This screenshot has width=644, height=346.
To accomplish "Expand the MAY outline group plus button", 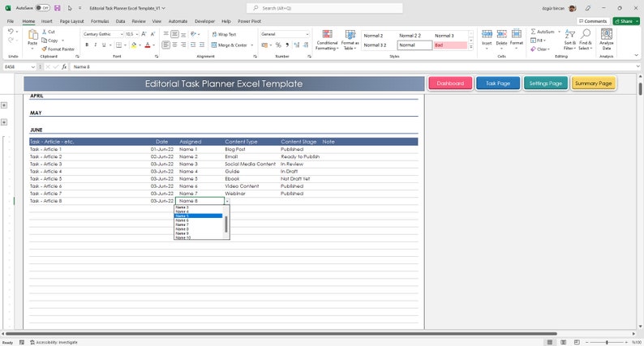I will 4,122.
